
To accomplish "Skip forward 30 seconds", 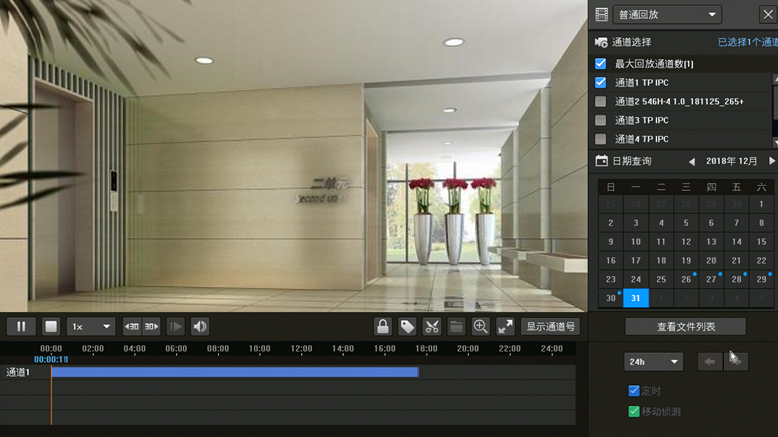I will (x=150, y=326).
